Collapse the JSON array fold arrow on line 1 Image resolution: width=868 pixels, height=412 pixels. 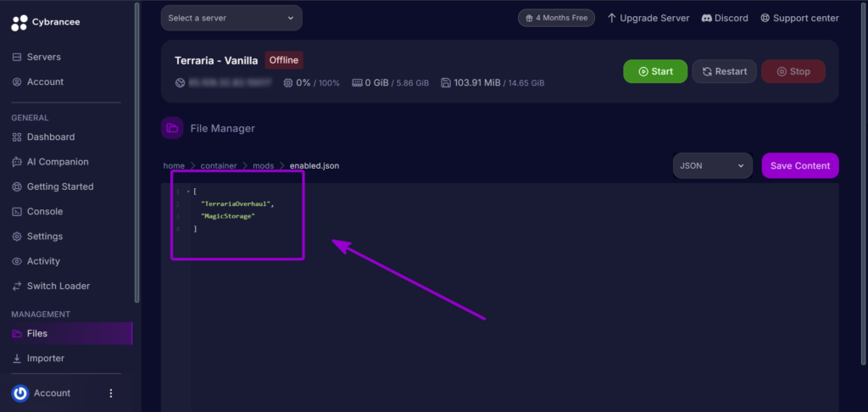click(x=188, y=192)
